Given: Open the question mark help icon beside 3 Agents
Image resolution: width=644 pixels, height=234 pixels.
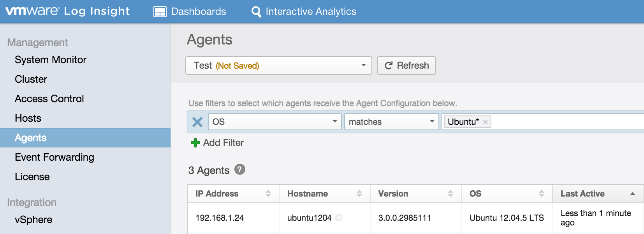Looking at the screenshot, I should click(x=240, y=170).
